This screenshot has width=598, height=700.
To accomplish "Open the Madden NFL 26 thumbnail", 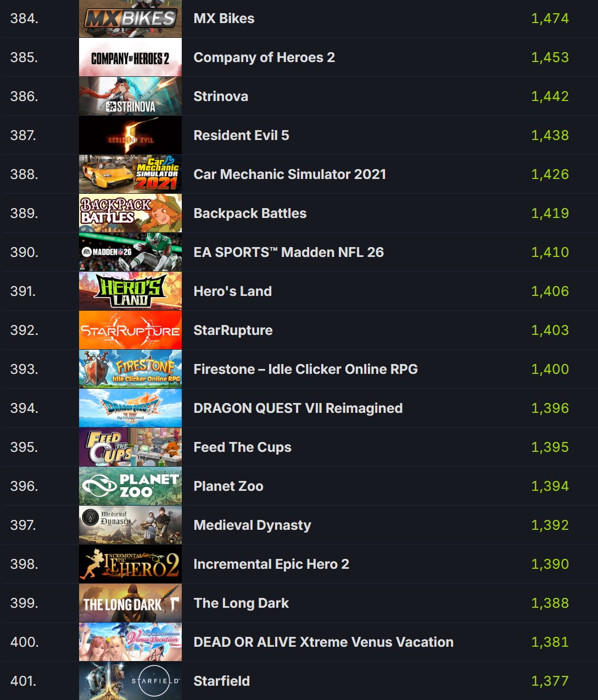I will pos(130,253).
